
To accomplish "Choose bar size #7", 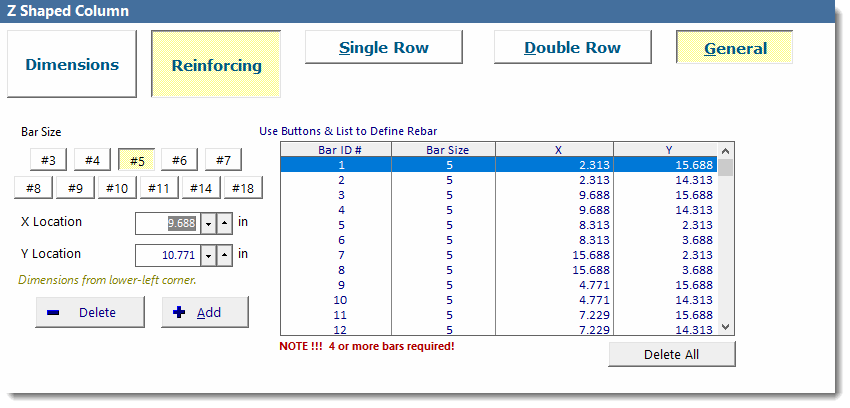I will [x=223, y=160].
